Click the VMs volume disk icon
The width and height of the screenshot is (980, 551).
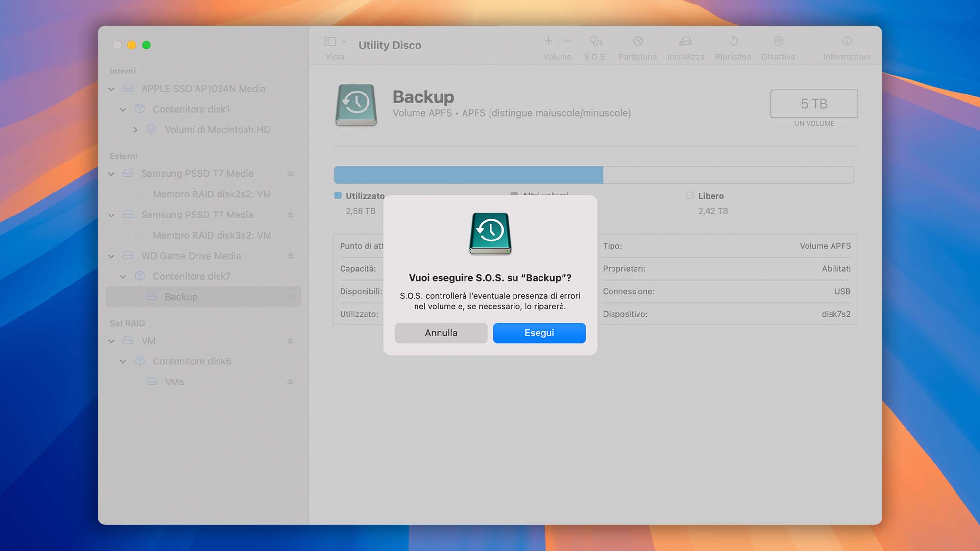[152, 382]
